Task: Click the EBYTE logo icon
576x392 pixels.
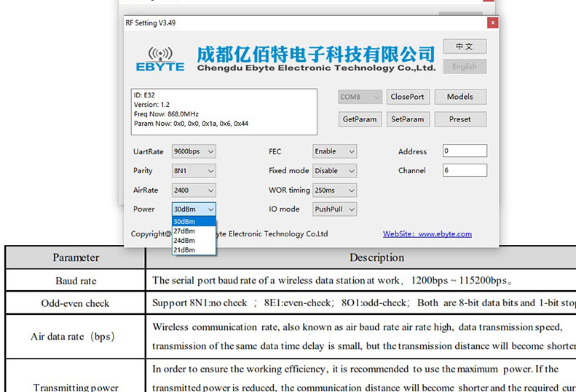Action: click(x=160, y=59)
